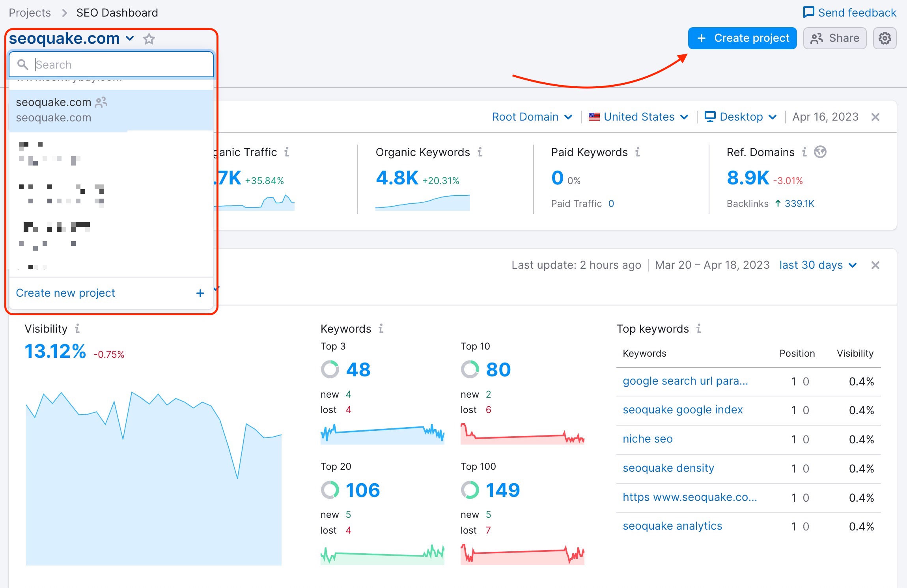
Task: Click Top 100 red sparkline chart
Action: pyautogui.click(x=522, y=554)
